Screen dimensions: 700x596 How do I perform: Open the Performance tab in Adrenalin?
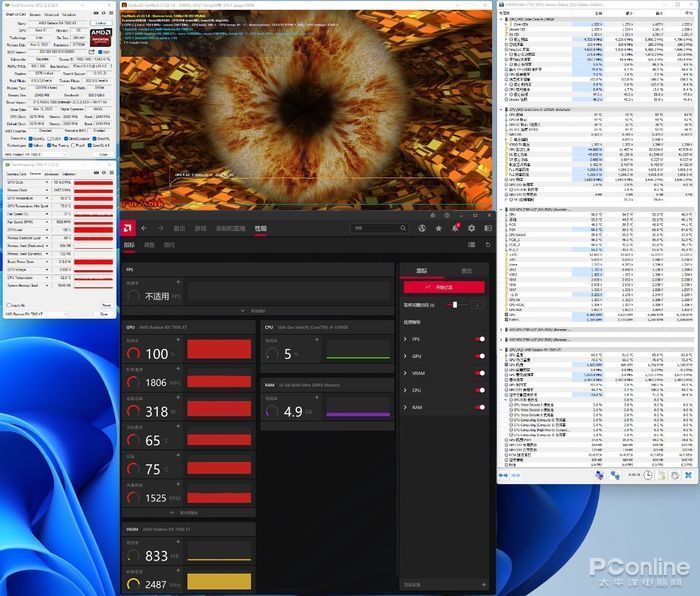pyautogui.click(x=261, y=228)
